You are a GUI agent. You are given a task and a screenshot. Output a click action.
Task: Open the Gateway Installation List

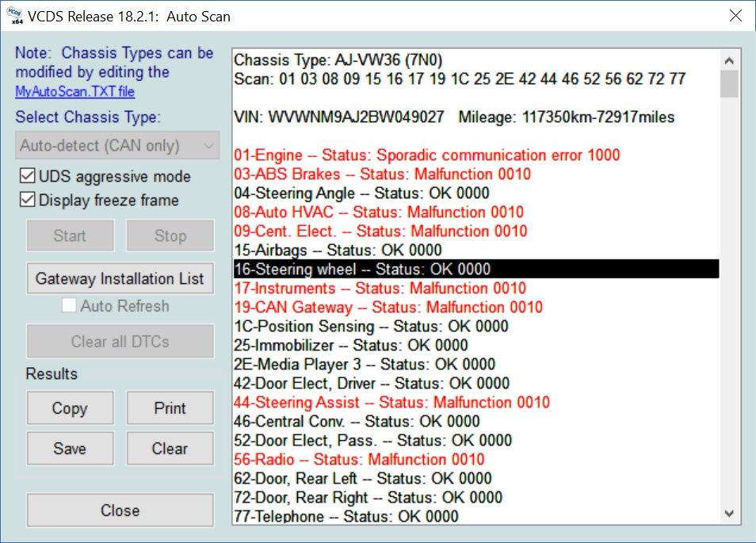pyautogui.click(x=120, y=278)
